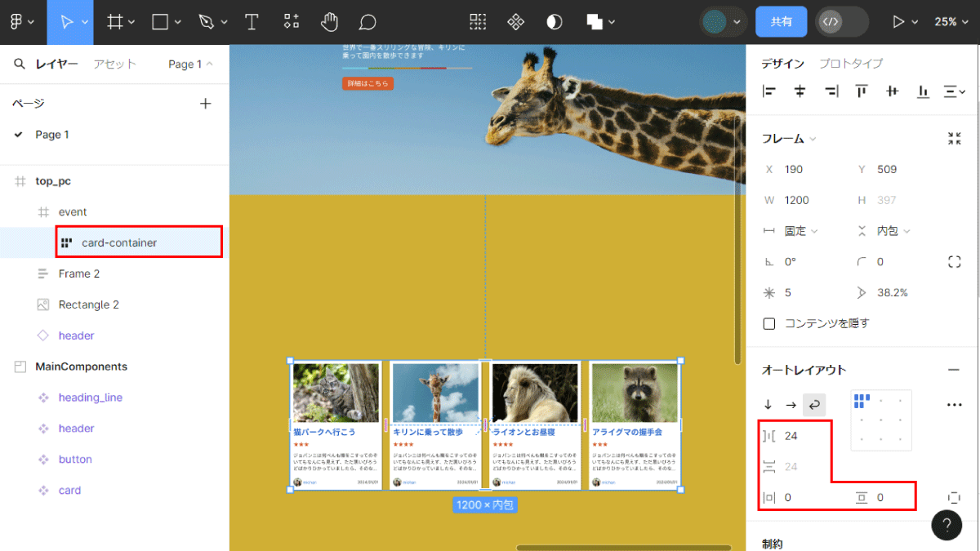Remove auto layout with the minus icon

pos(954,370)
